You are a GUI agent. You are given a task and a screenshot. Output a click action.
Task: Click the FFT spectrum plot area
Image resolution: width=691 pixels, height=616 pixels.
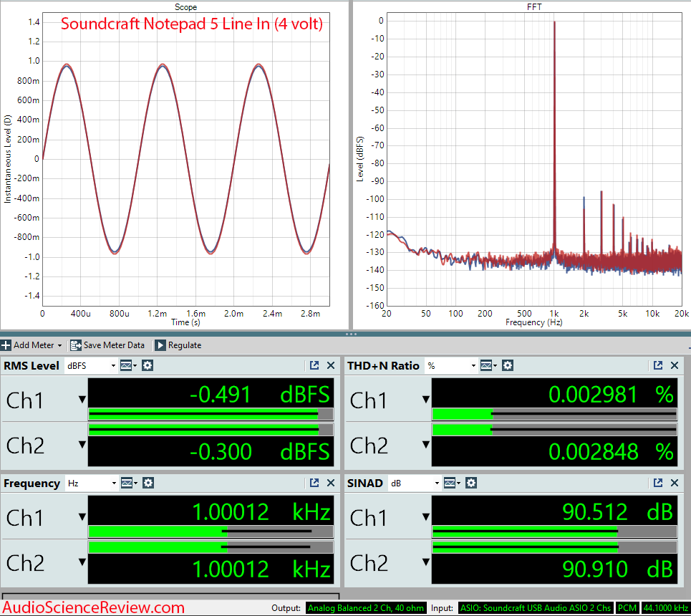click(534, 159)
